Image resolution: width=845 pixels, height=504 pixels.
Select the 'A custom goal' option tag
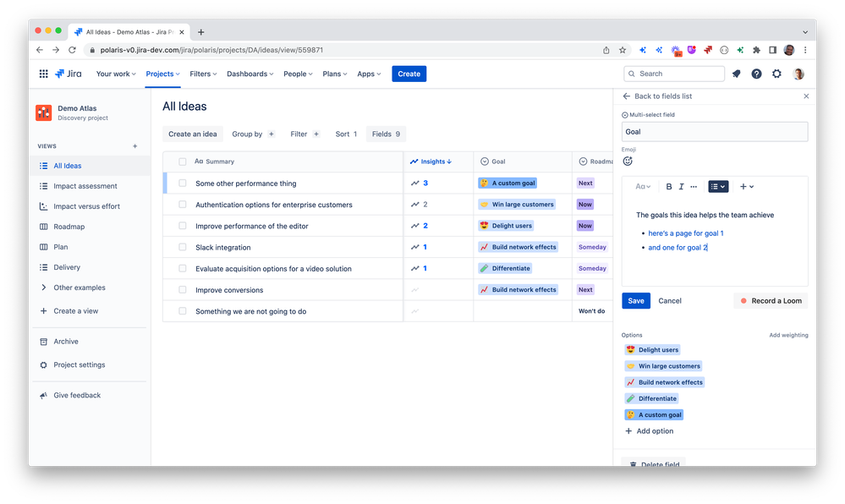[x=654, y=415]
